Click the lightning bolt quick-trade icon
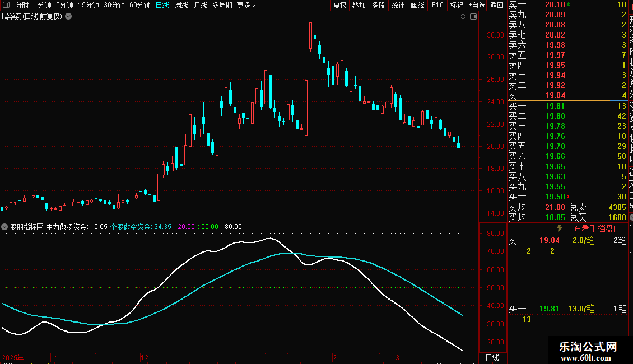Viewport: 633px width, 364px height. point(560,228)
